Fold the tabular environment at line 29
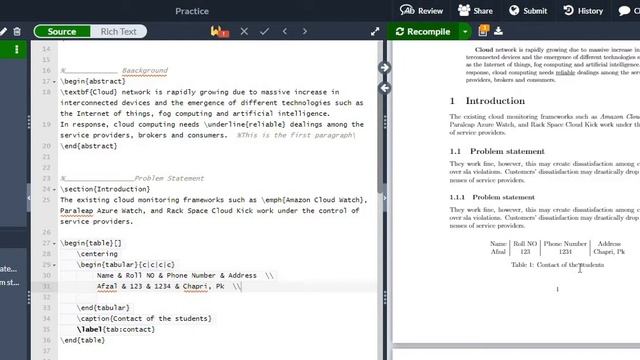Image resolution: width=640 pixels, height=360 pixels. [54, 265]
